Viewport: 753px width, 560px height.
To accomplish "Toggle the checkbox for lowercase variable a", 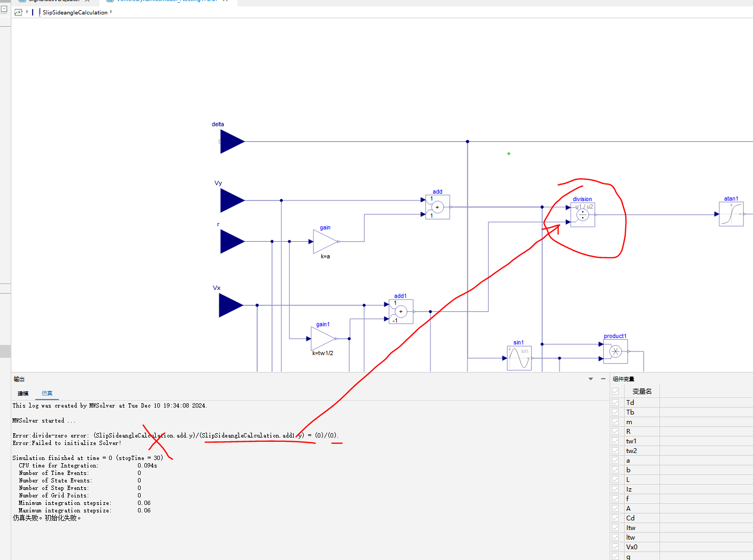I will pyautogui.click(x=616, y=461).
